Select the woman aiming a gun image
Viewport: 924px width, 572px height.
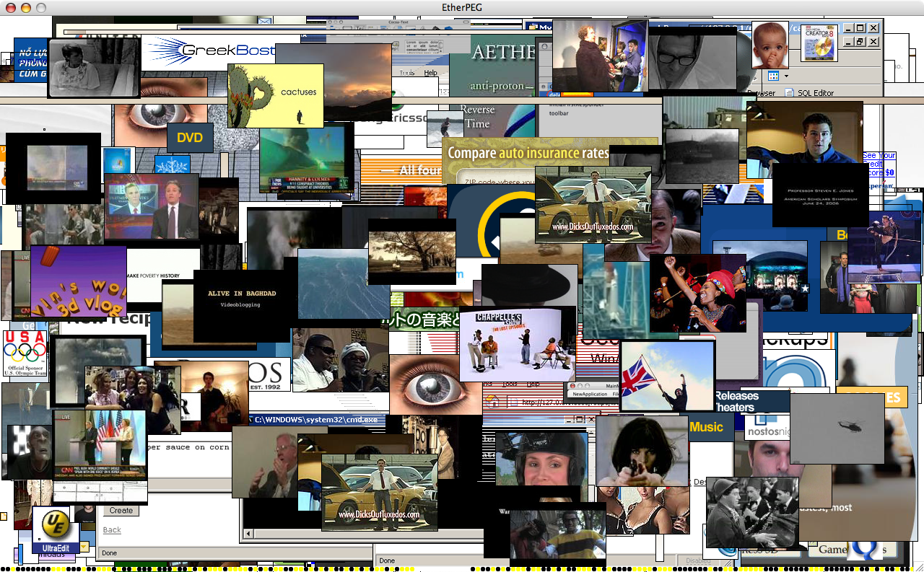642,452
